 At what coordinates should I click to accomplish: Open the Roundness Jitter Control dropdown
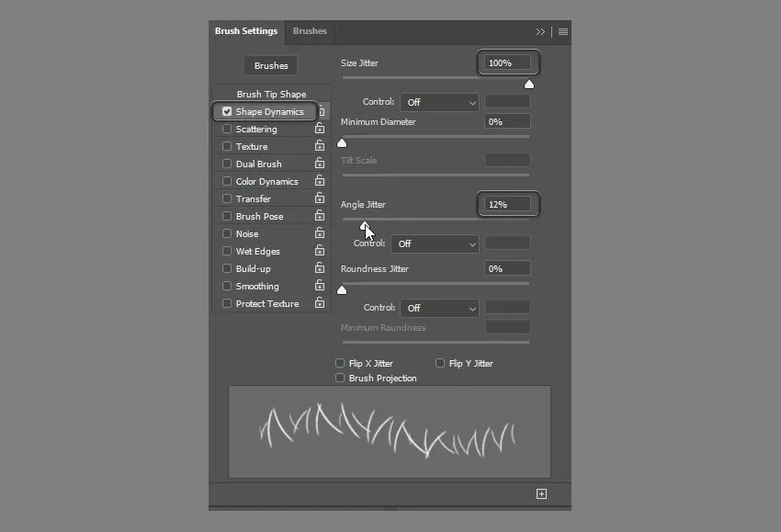pos(439,309)
